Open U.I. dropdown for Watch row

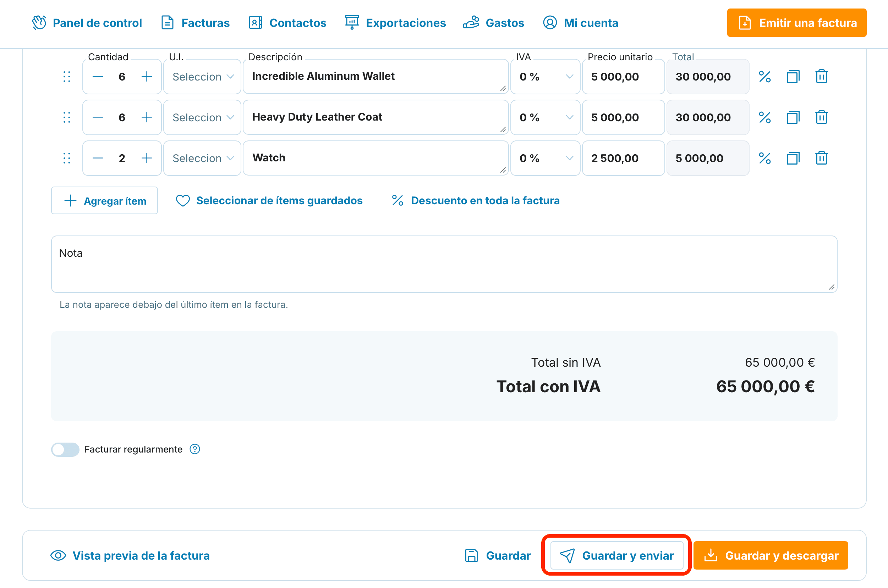click(202, 158)
